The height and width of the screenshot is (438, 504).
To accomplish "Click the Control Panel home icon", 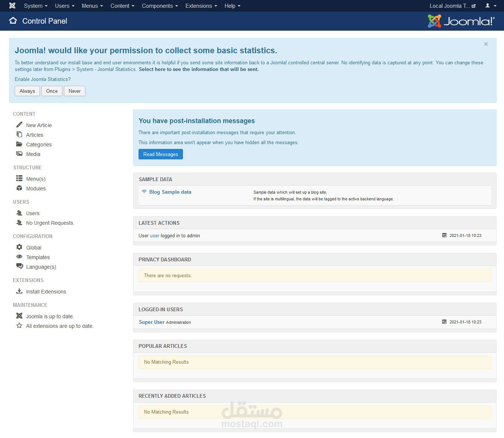I will [13, 21].
